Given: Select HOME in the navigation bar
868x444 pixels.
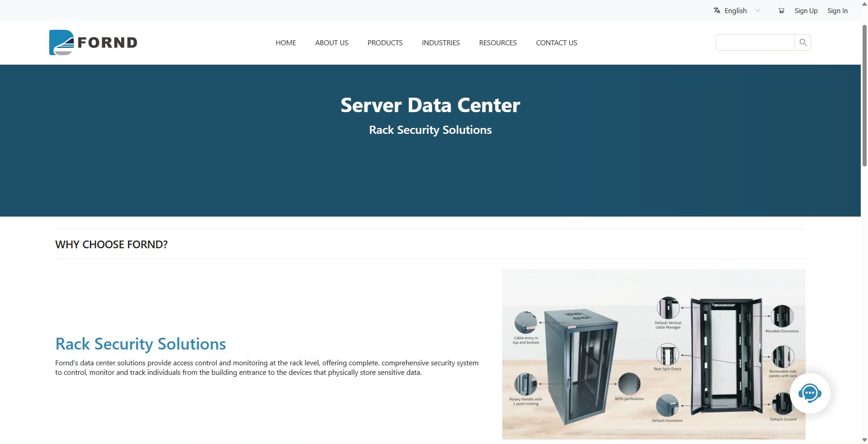Looking at the screenshot, I should coord(285,43).
